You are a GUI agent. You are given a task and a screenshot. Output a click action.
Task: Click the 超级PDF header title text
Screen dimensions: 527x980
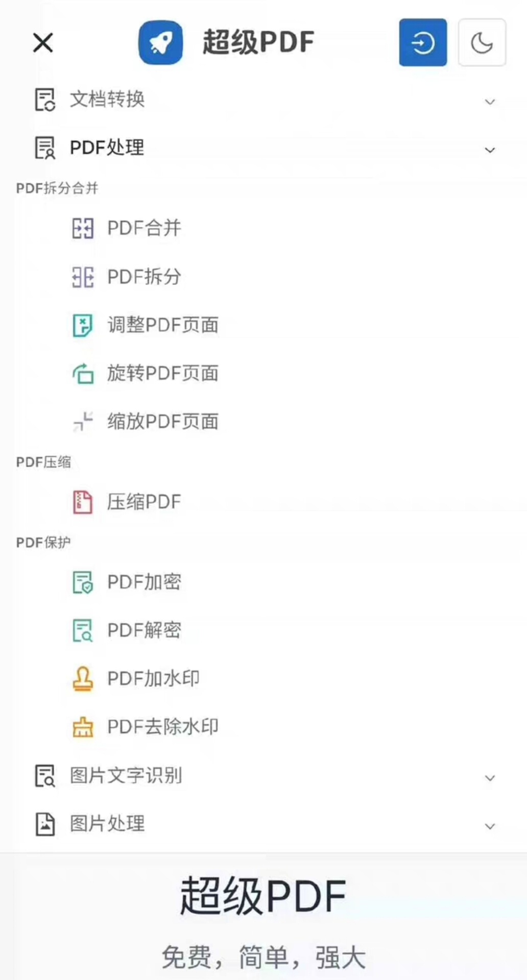tap(258, 42)
